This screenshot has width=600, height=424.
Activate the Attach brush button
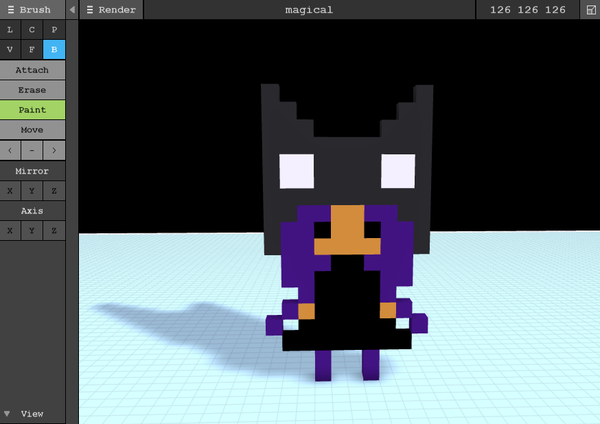click(32, 70)
